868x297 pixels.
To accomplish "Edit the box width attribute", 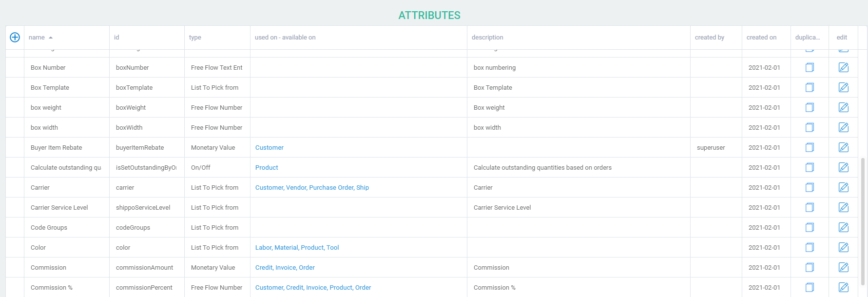I will pos(844,127).
